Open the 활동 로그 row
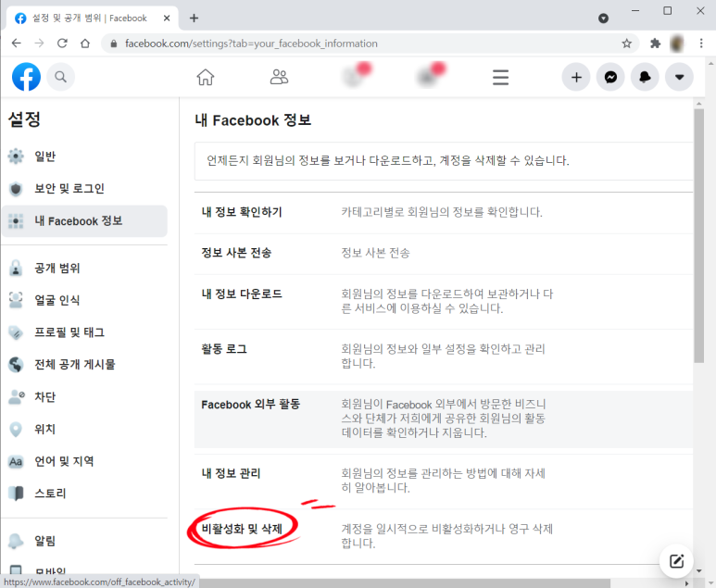716x588 pixels. 444,357
